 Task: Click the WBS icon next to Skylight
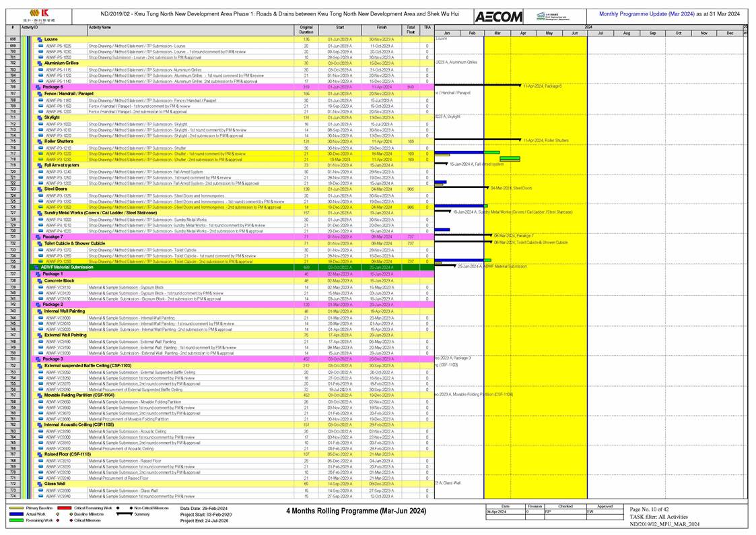tap(40, 117)
